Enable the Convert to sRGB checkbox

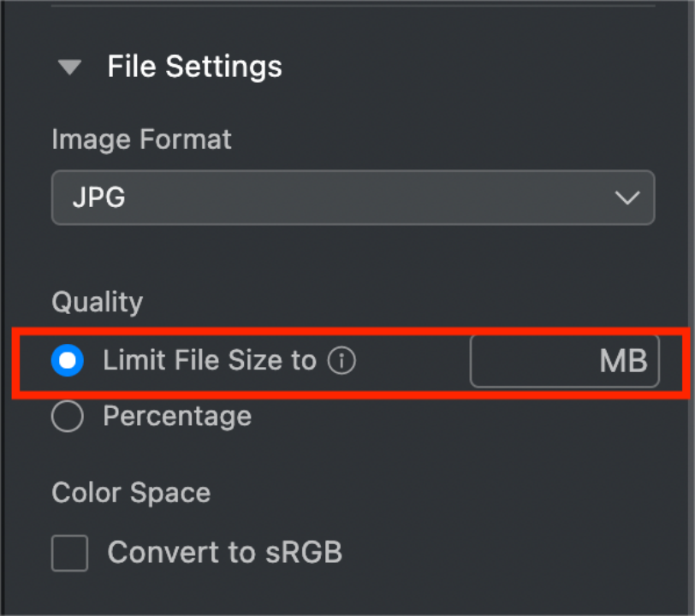[x=69, y=553]
